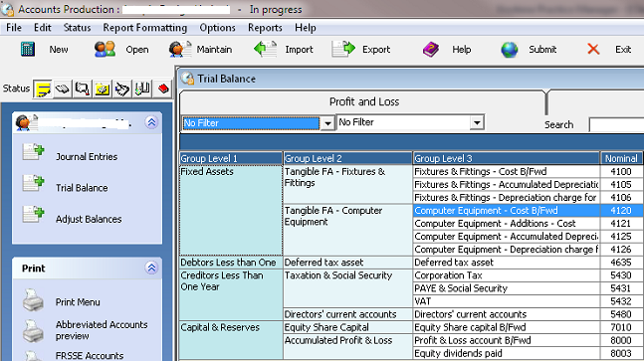Click the New calculator icon
This screenshot has width=644, height=361.
point(28,50)
